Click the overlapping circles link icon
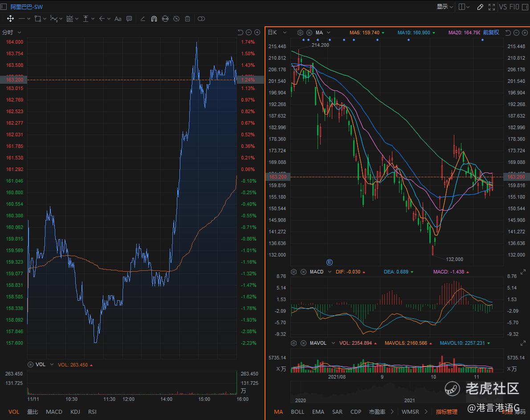 (x=201, y=19)
